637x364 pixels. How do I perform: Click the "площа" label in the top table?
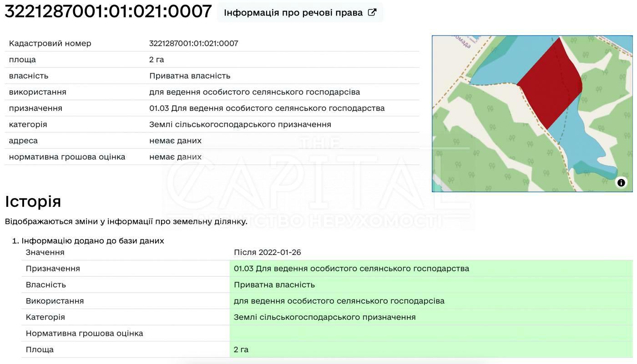(x=22, y=60)
